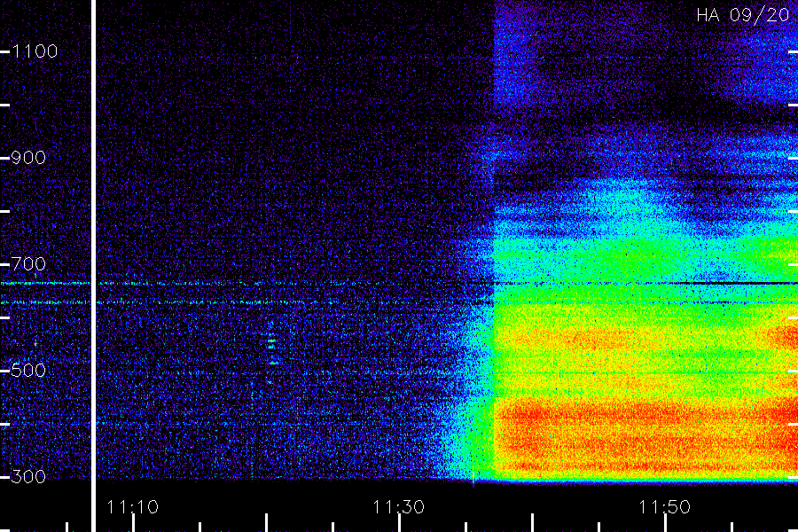798x532 pixels.
Task: Click the 11:10 time axis label
Action: [133, 507]
